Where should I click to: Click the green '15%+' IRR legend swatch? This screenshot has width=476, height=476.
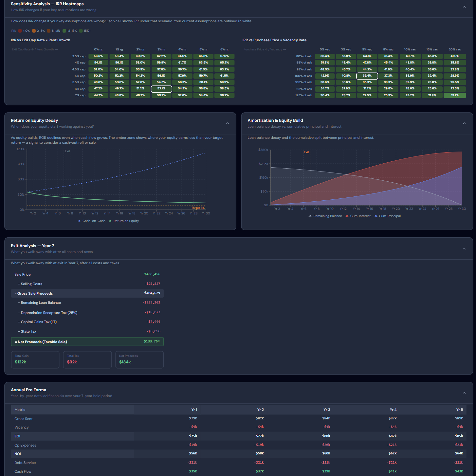81,31
